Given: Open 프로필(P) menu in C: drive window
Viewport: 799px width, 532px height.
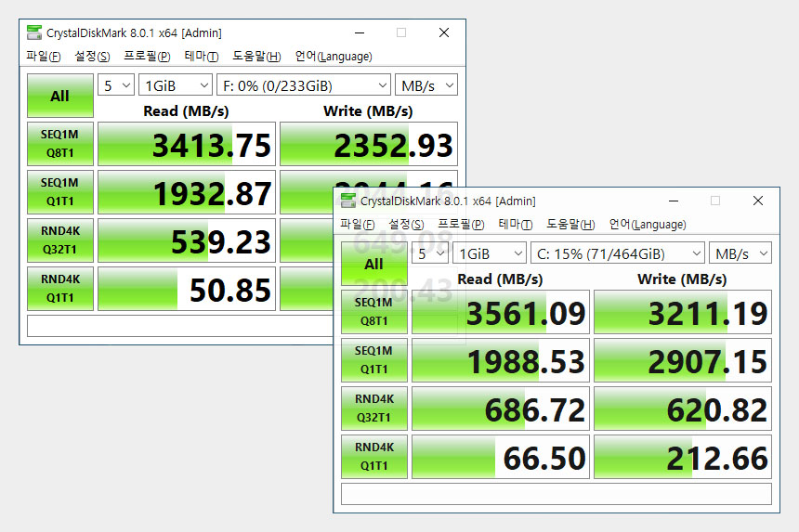Looking at the screenshot, I should pyautogui.click(x=461, y=224).
